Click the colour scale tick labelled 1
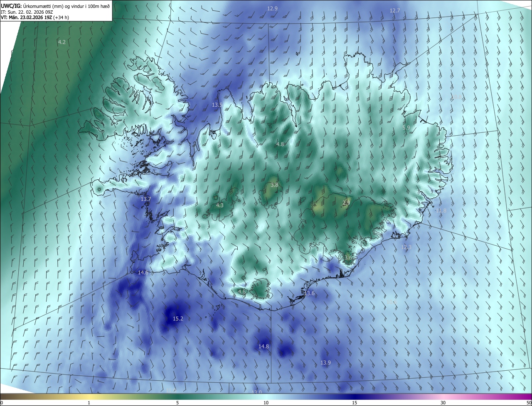 tap(89, 403)
